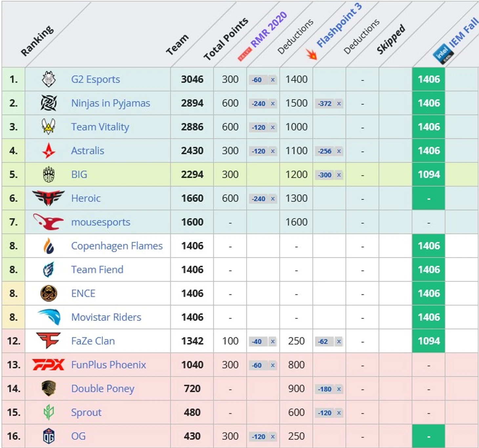Image resolution: width=479 pixels, height=448 pixels.
Task: Click Ninjas in Pyjamas' -240 deduction badge
Action: [x=262, y=104]
